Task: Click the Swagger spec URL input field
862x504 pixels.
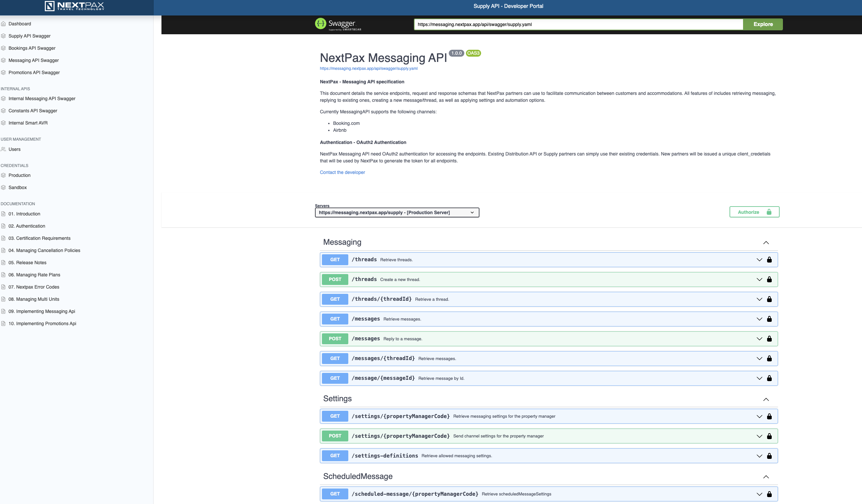Action: click(578, 24)
